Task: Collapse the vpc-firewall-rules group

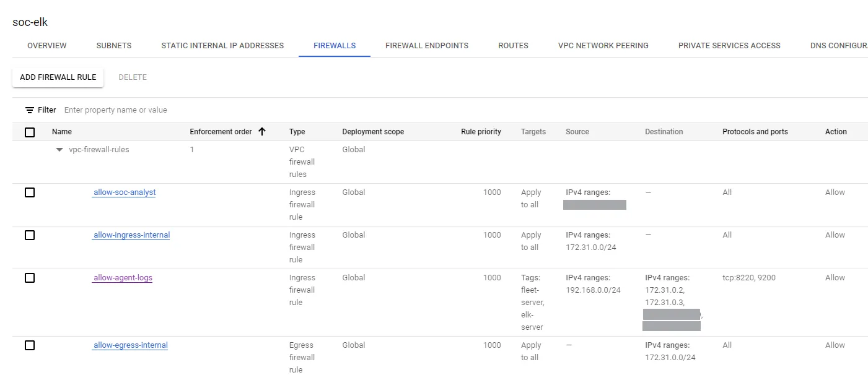Action: click(x=59, y=149)
